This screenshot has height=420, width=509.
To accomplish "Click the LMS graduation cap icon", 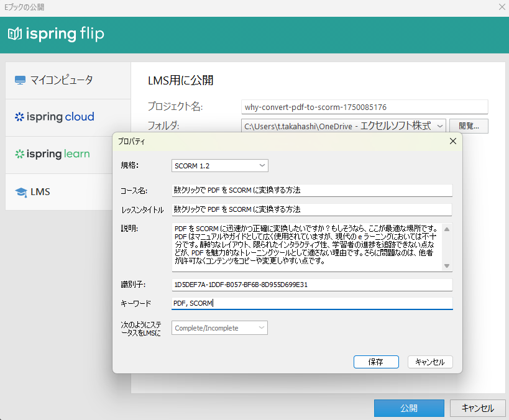I will coord(21,192).
